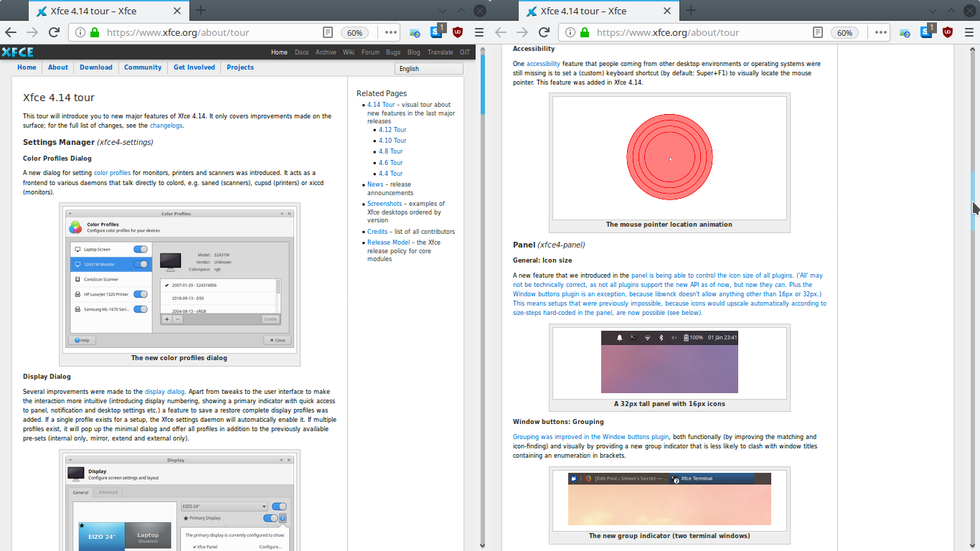Switch to the right window's Xfce tab
The width and height of the screenshot is (980, 551).
(x=599, y=11)
